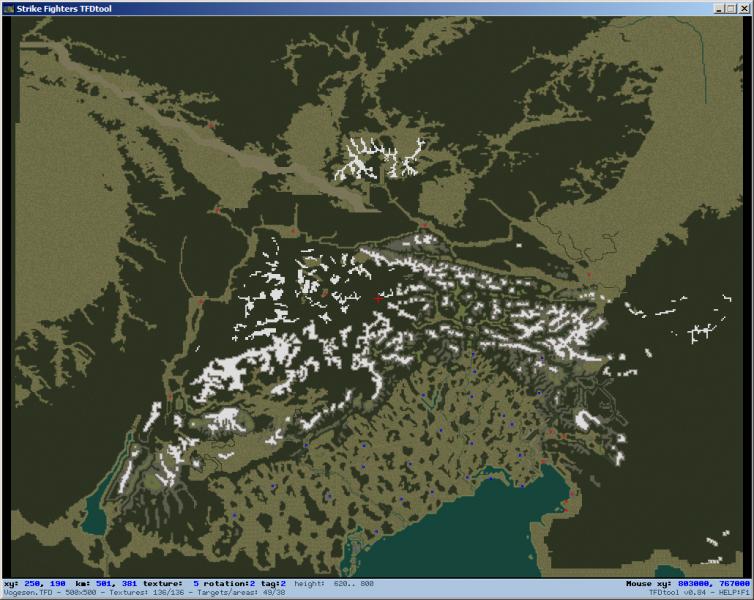Click the texture number value in status bar
The height and width of the screenshot is (600, 754).
[x=196, y=584]
